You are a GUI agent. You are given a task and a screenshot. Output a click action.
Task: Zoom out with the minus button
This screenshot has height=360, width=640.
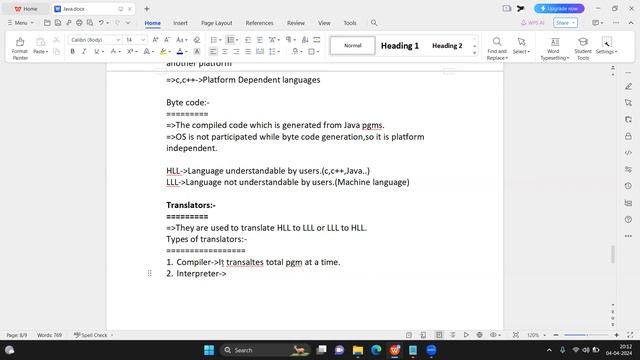[x=556, y=335]
